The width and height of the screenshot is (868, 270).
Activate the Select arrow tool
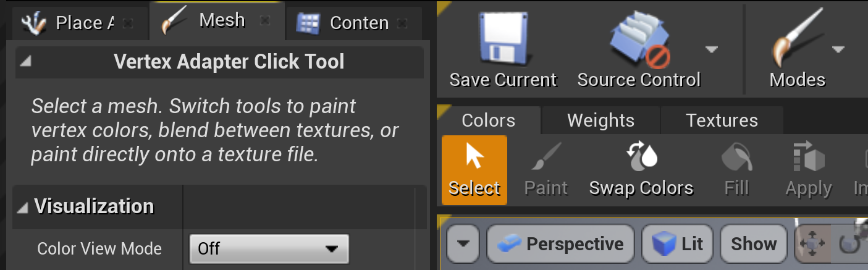tap(474, 170)
